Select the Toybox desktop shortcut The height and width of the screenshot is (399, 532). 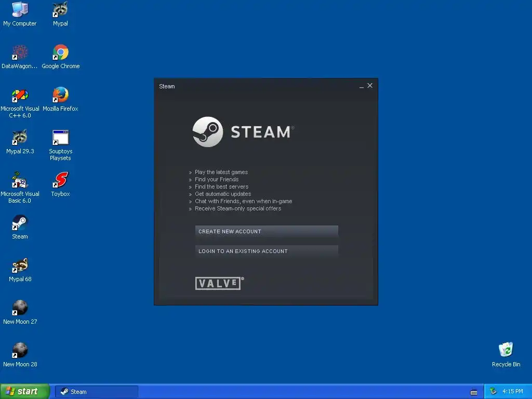click(x=60, y=184)
